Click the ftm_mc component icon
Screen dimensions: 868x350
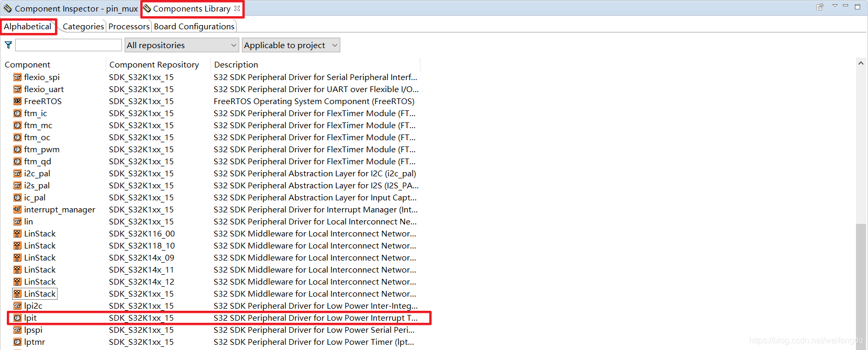click(17, 126)
